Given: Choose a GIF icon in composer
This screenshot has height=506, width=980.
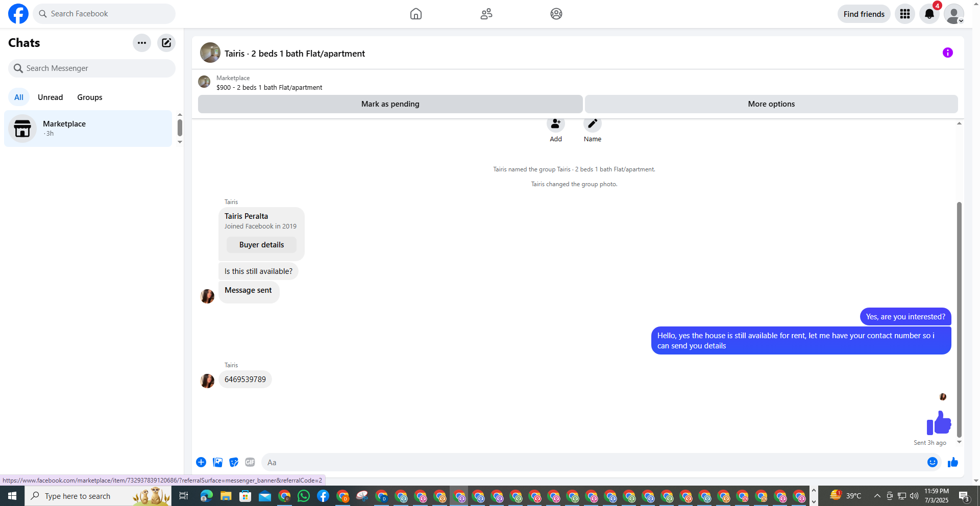Looking at the screenshot, I should tap(250, 462).
